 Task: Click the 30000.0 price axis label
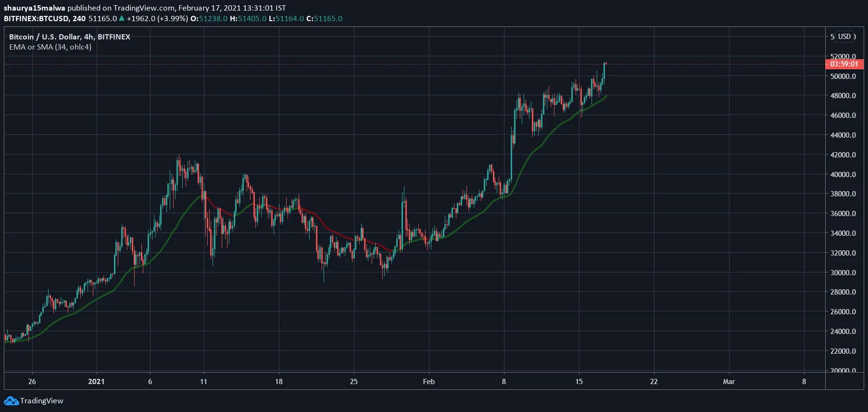click(843, 272)
